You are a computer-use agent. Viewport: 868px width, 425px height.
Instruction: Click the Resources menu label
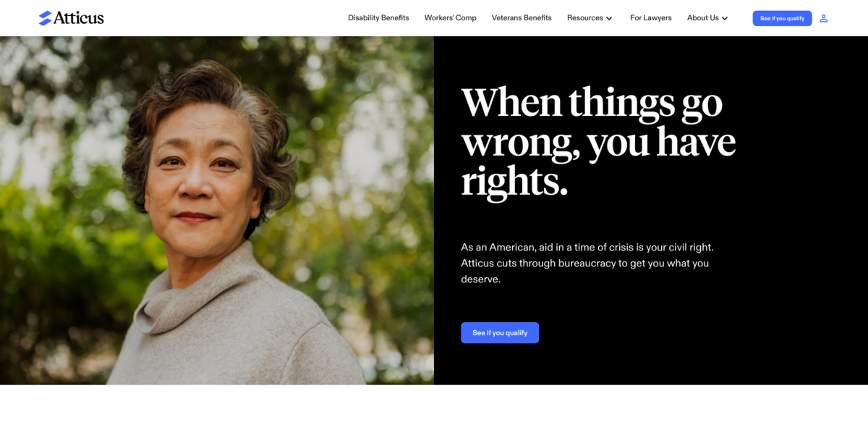[584, 18]
